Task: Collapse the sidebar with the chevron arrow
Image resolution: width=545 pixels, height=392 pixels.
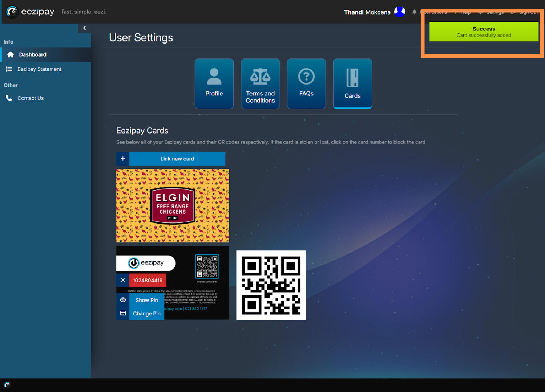Action: 84,28
